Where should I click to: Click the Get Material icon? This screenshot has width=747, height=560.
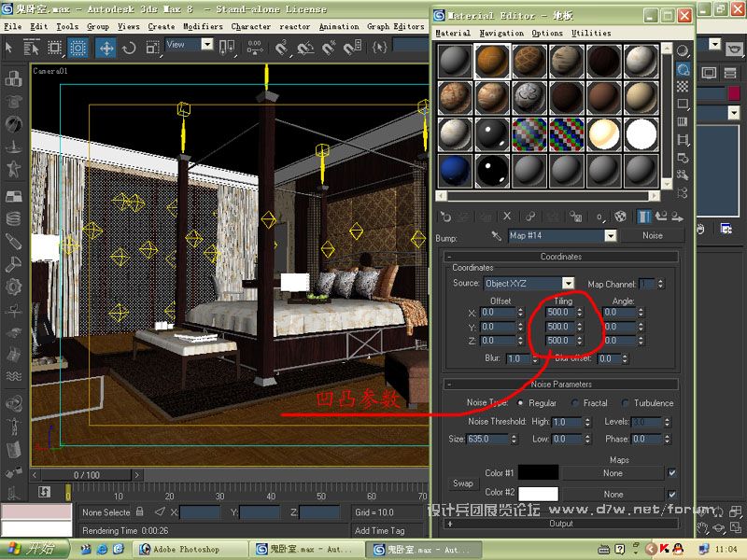point(445,217)
